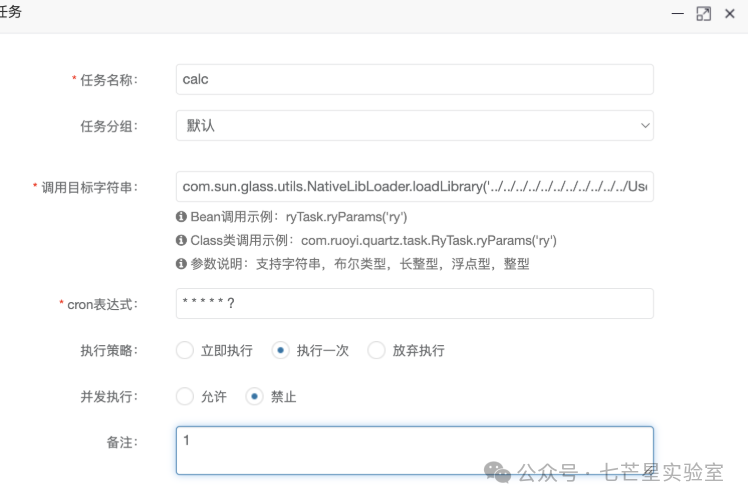
Task: Minimize the task dialog window
Action: click(677, 14)
